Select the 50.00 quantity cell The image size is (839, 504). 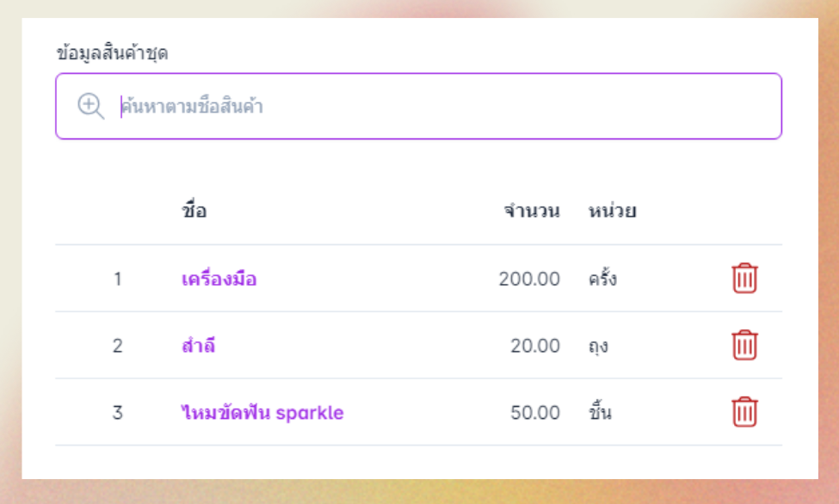point(535,413)
